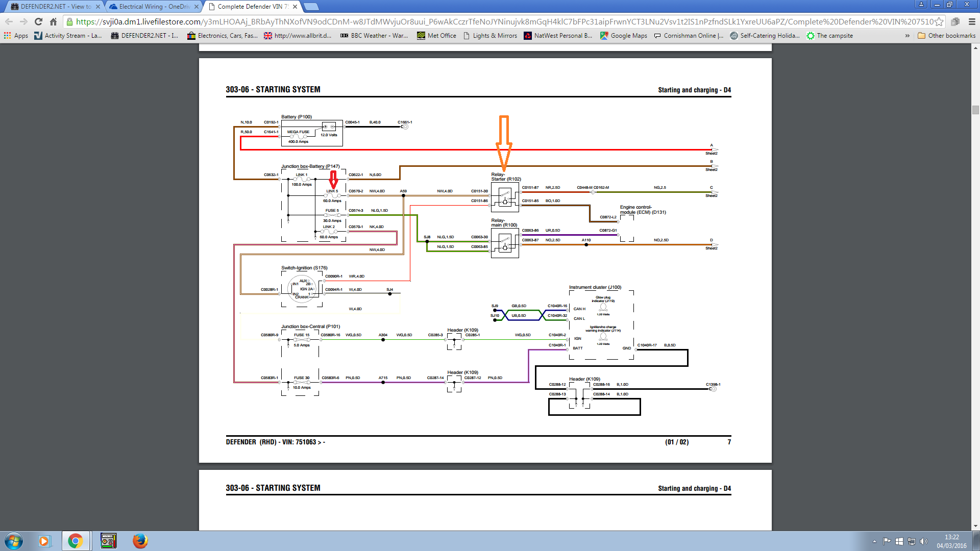Click the Battery (P100) label

(x=297, y=117)
